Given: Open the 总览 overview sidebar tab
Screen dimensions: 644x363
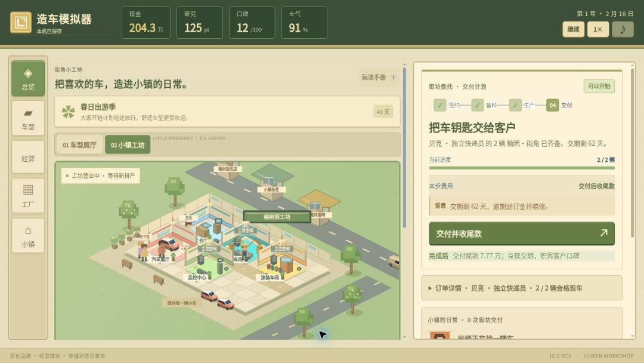Looking at the screenshot, I should point(28,79).
